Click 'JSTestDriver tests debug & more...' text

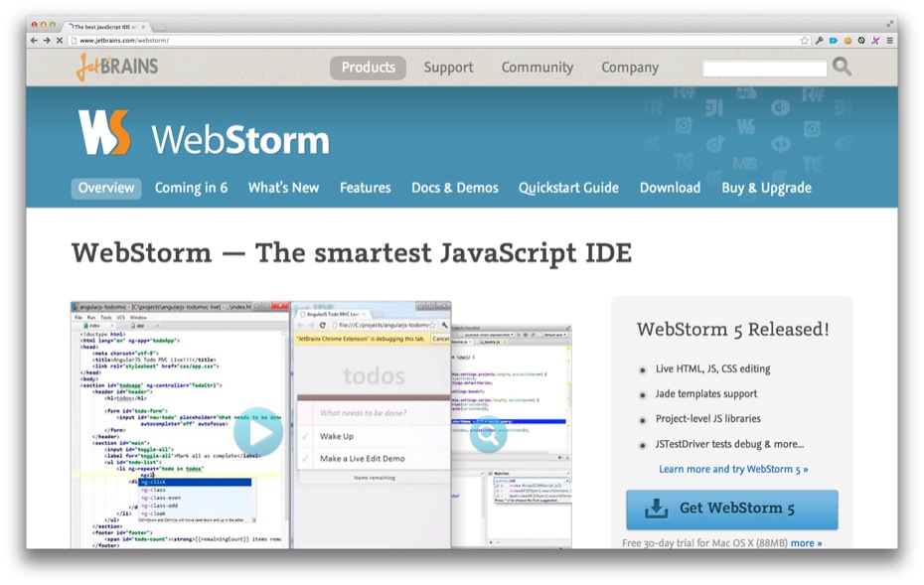(729, 444)
